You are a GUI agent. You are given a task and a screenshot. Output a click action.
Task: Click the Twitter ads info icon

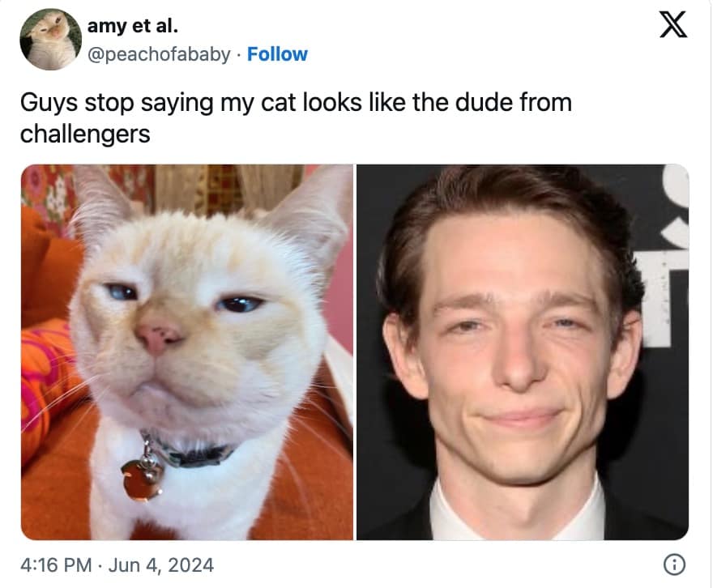674,565
